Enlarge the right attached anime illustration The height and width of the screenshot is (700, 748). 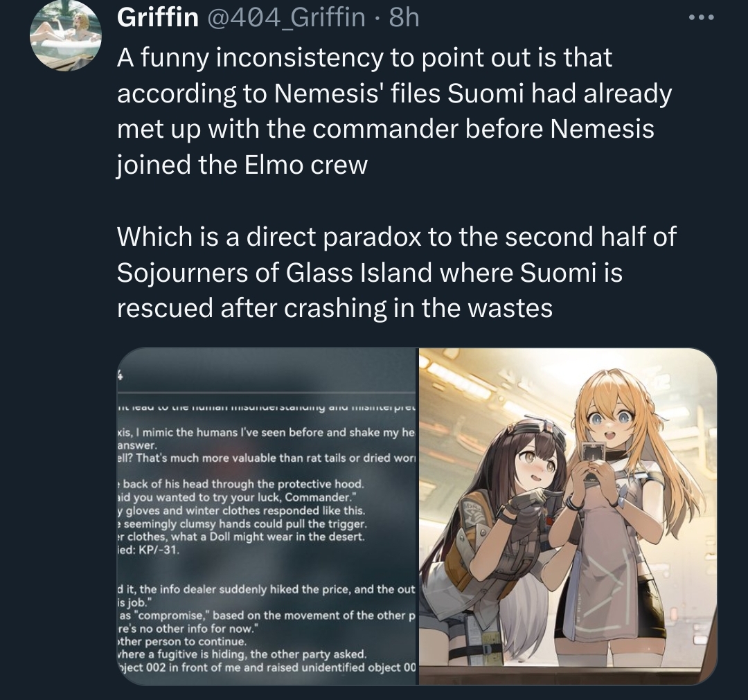pos(568,517)
